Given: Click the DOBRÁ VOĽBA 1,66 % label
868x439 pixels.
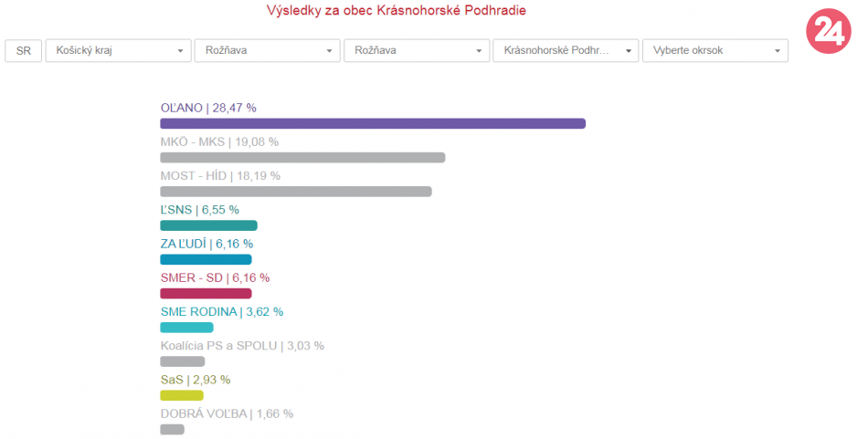Looking at the screenshot, I should pos(227,413).
